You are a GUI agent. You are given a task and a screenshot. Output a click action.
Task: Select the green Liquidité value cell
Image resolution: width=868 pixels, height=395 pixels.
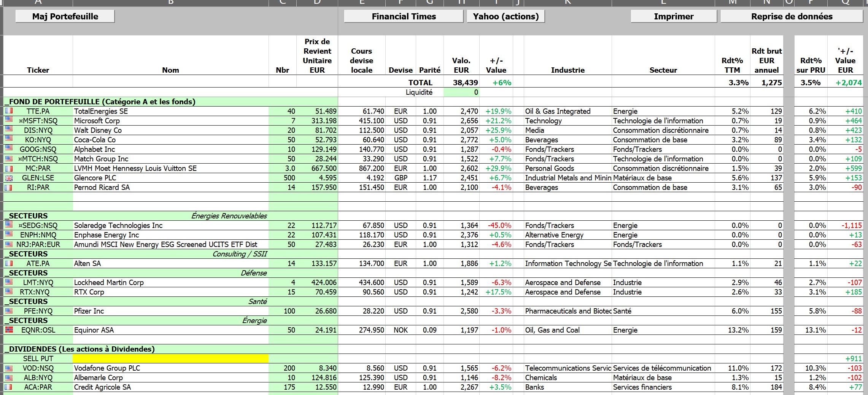pyautogui.click(x=461, y=92)
